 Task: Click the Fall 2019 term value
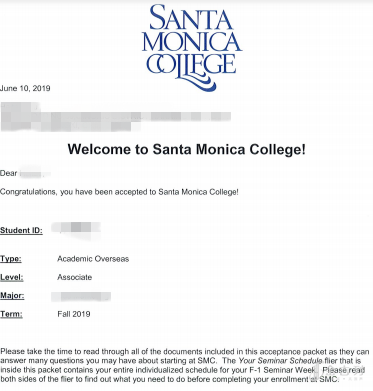[74, 314]
